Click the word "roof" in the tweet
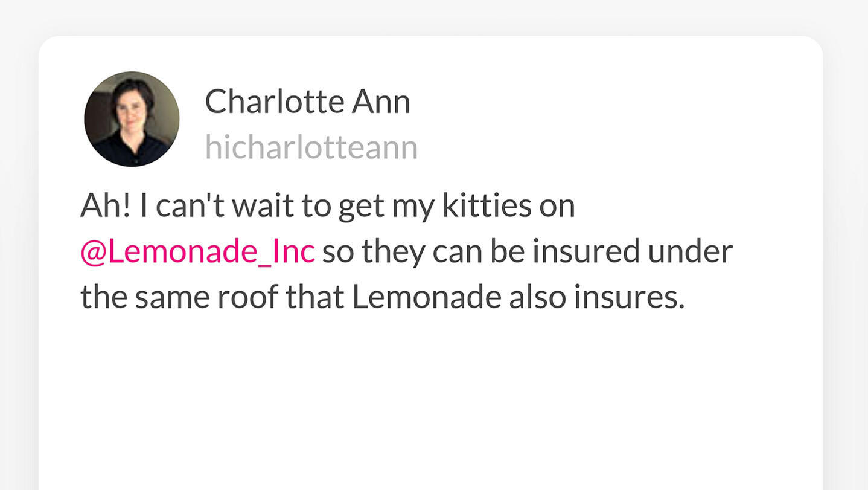 [x=247, y=297]
